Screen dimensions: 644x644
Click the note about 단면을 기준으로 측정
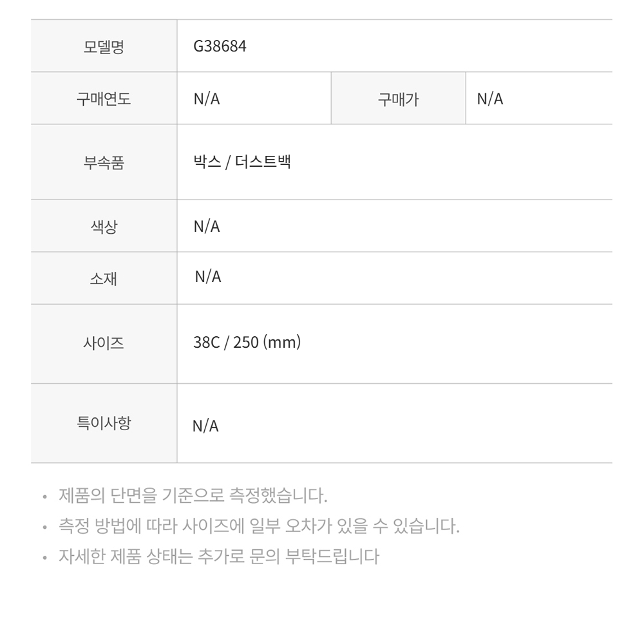click(193, 495)
